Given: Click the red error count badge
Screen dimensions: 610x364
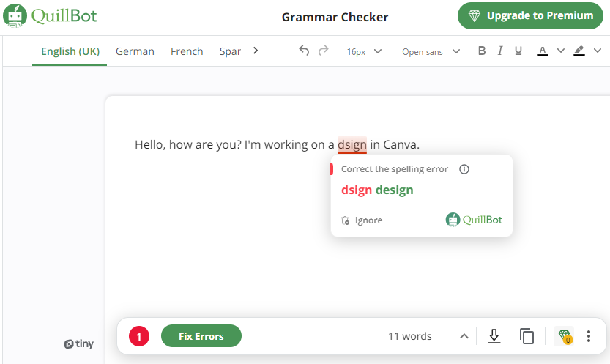Looking at the screenshot, I should click(139, 336).
